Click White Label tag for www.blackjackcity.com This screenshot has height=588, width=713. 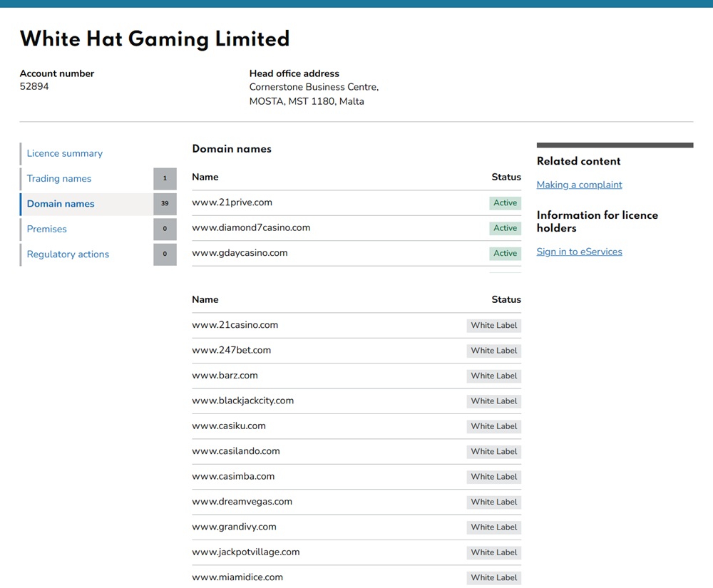[494, 401]
